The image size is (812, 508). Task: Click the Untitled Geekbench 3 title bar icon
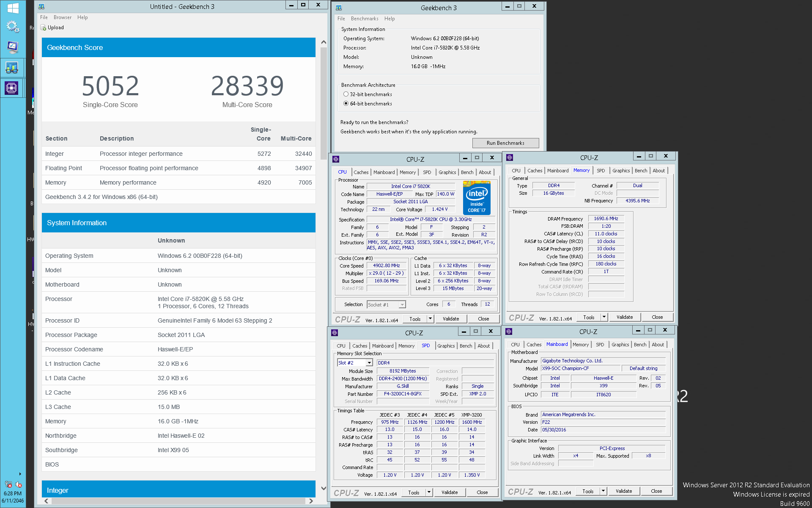[41, 6]
